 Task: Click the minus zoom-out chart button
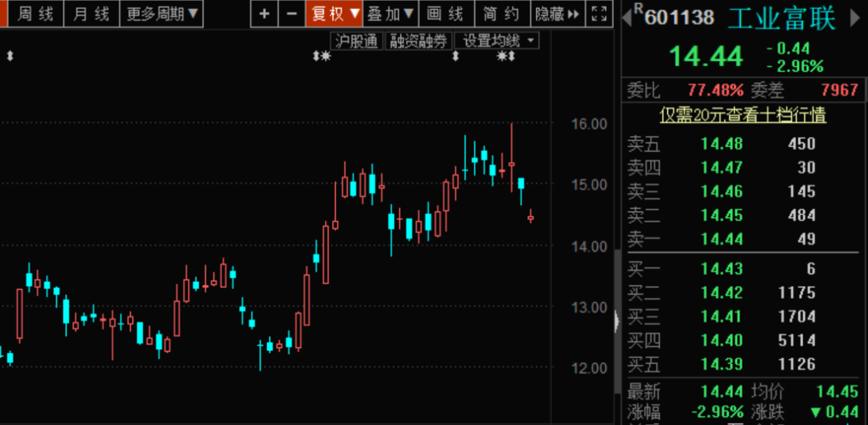point(291,14)
